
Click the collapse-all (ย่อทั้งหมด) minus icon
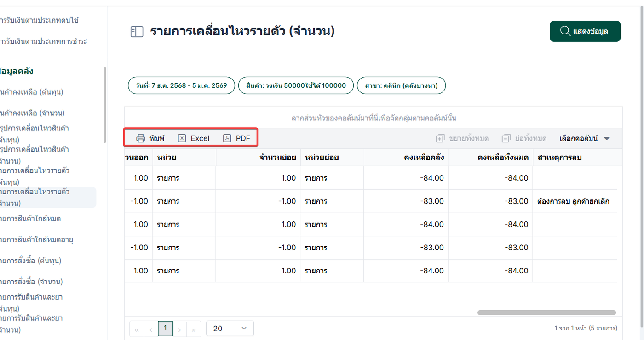pyautogui.click(x=506, y=138)
